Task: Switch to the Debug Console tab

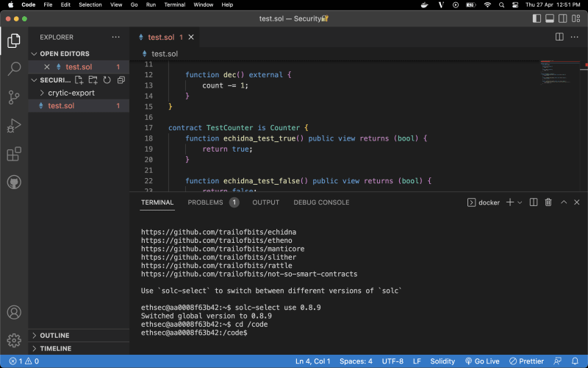Action: [x=321, y=202]
